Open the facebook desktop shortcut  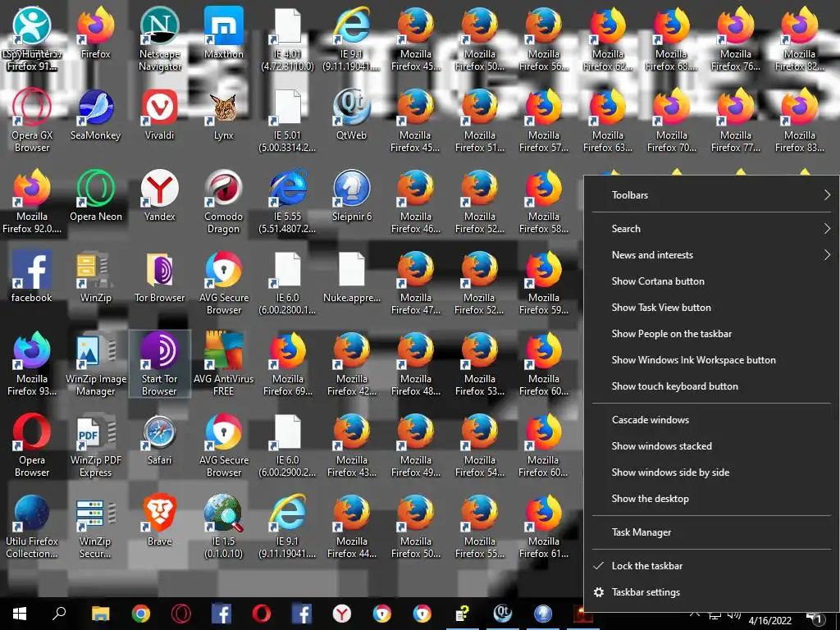pyautogui.click(x=32, y=277)
